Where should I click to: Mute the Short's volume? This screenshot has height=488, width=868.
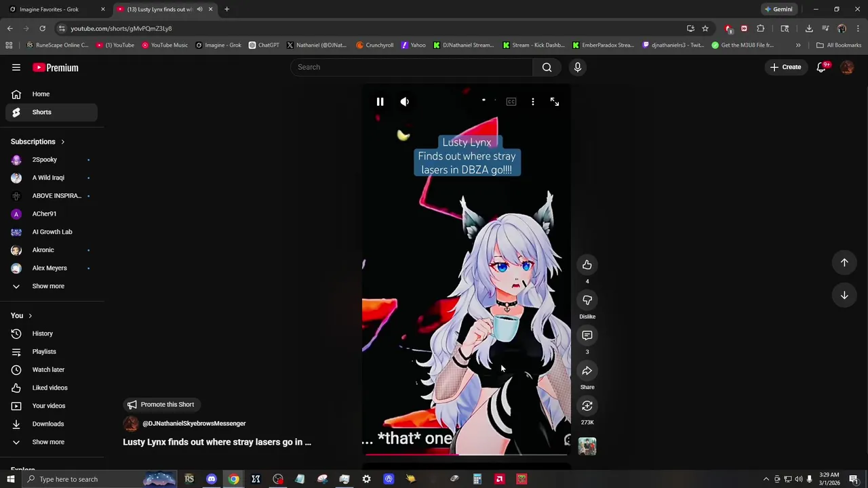404,102
